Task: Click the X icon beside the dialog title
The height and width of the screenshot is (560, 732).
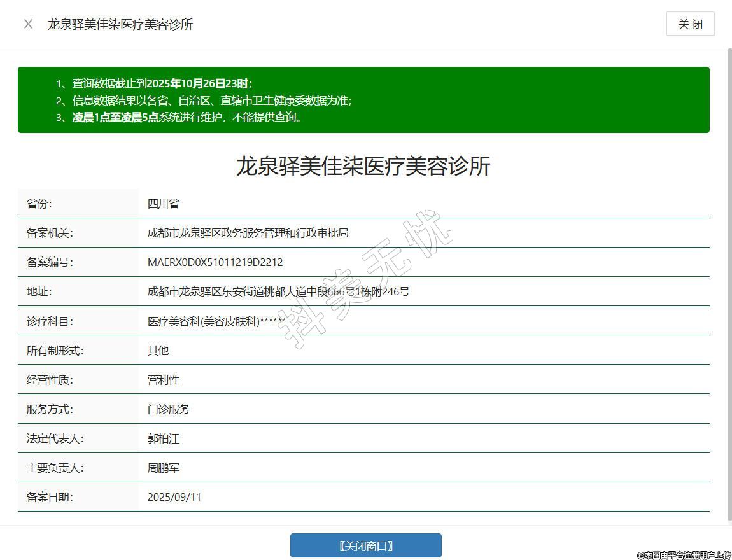Action: point(28,24)
